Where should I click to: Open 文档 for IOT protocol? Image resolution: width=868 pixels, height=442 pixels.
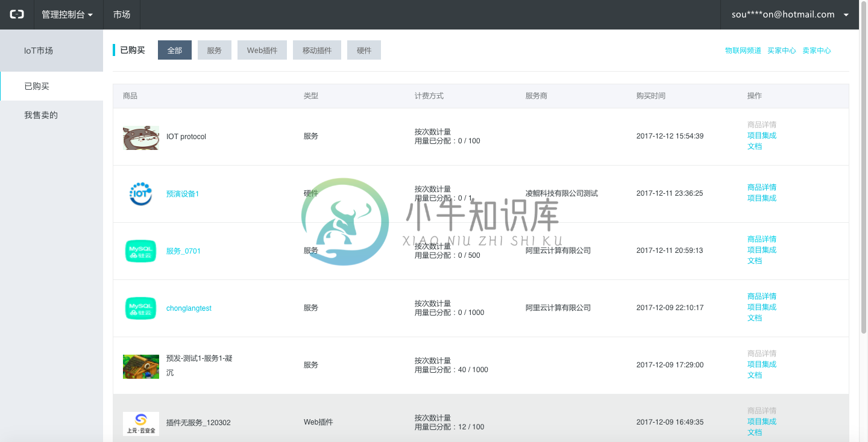pyautogui.click(x=755, y=146)
